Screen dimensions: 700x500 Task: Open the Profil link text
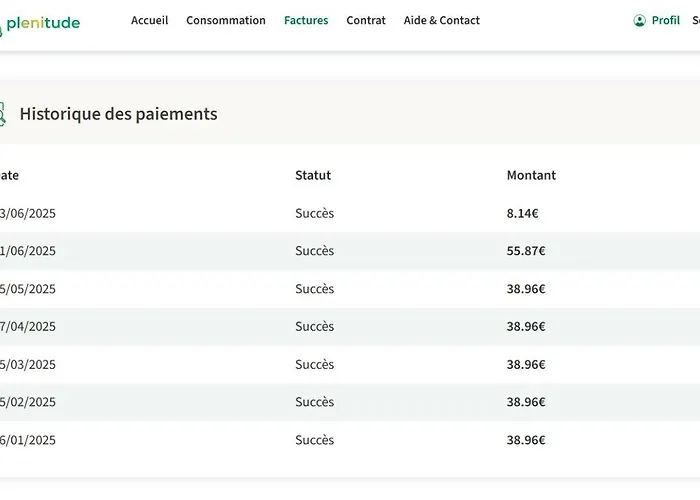tap(666, 20)
